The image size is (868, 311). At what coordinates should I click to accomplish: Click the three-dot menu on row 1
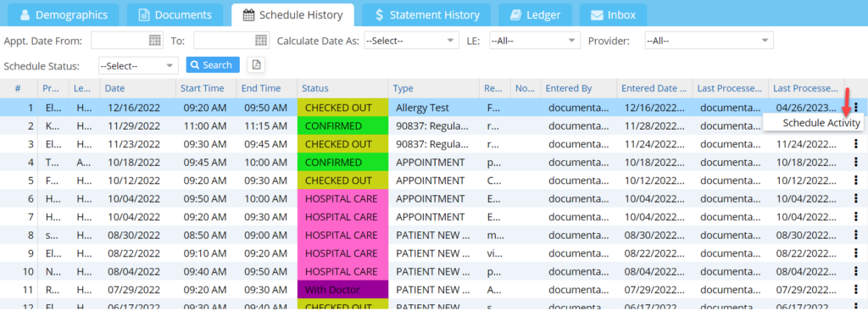(x=856, y=108)
